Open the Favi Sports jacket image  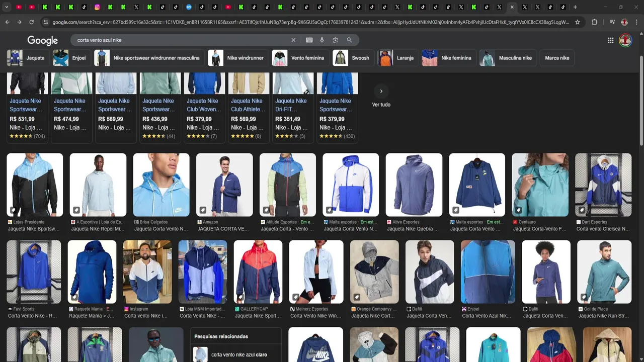[x=34, y=271]
